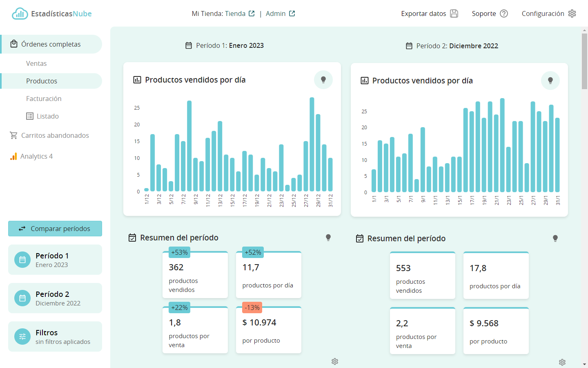This screenshot has width=588, height=368.
Task: Open Tienda external link icon
Action: pos(252,13)
